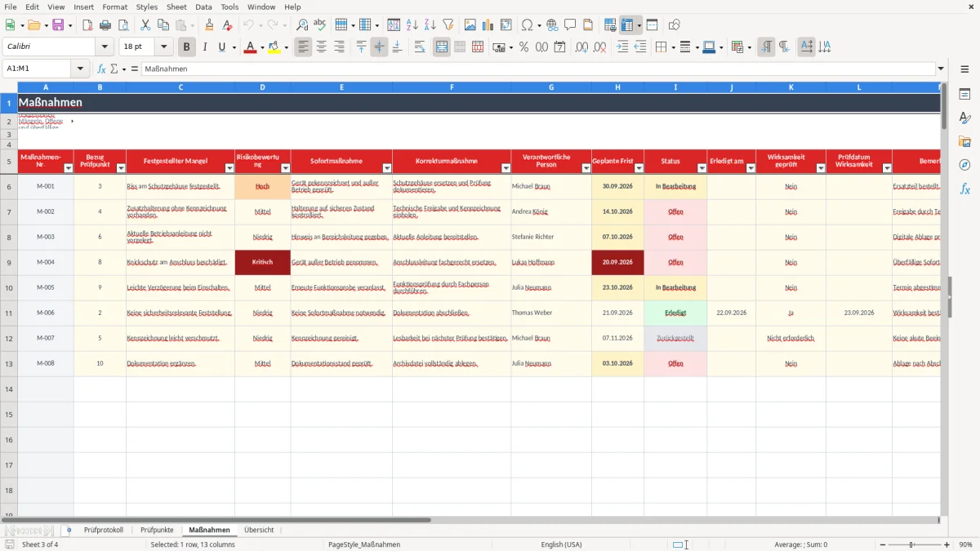Format as percent
The image size is (980, 551).
[524, 47]
